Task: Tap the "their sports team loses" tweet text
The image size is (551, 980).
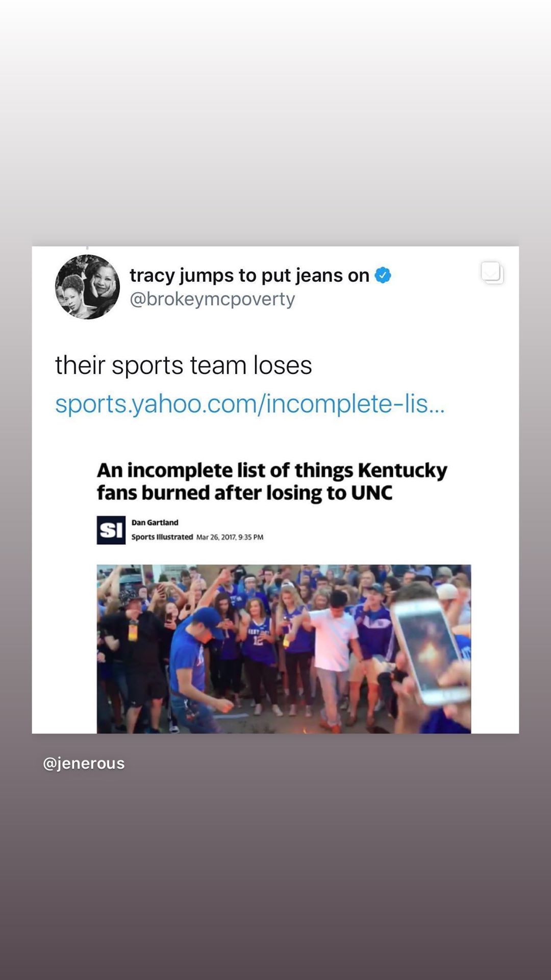Action: click(x=183, y=365)
